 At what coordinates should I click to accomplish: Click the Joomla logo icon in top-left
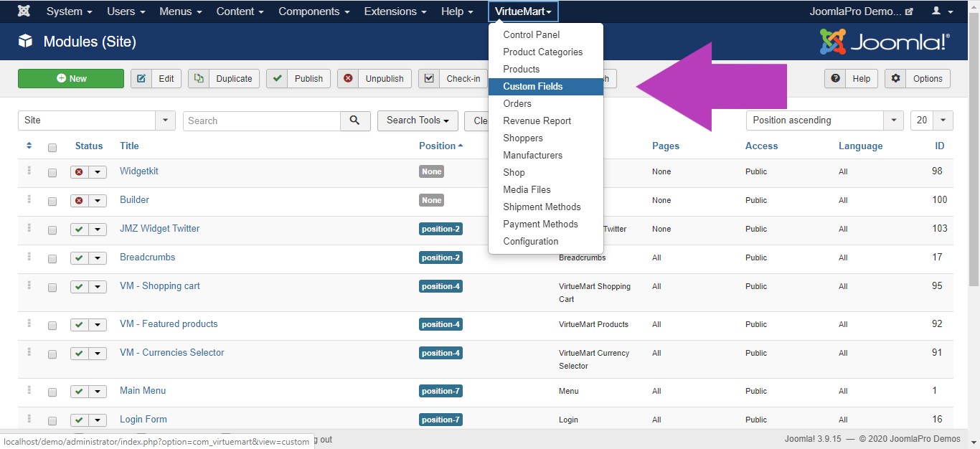24,11
